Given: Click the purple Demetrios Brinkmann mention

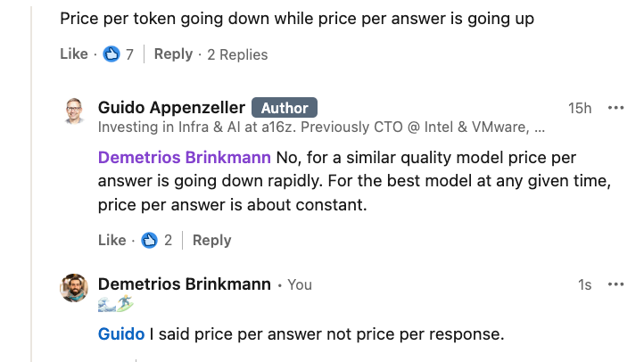Looking at the screenshot, I should click(x=184, y=158).
